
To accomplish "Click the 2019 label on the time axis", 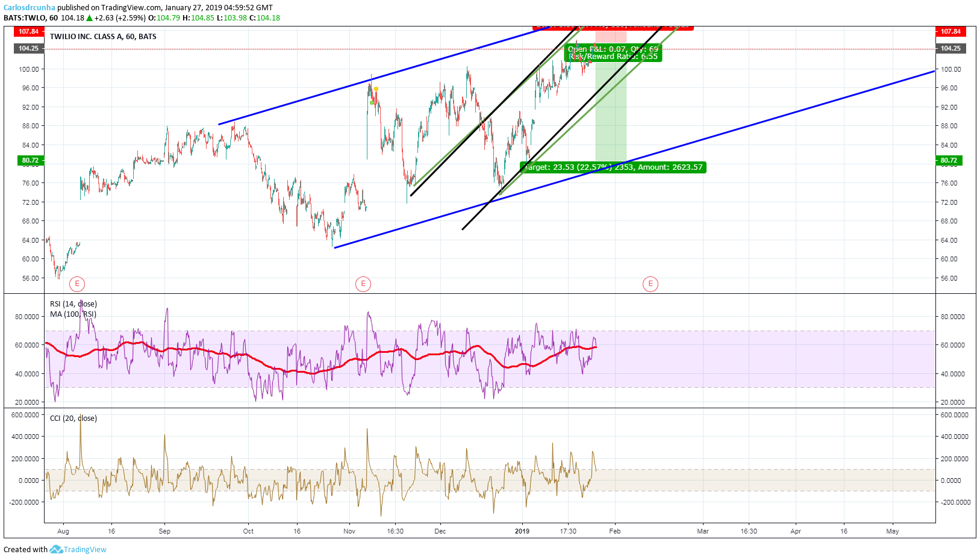I will [522, 531].
